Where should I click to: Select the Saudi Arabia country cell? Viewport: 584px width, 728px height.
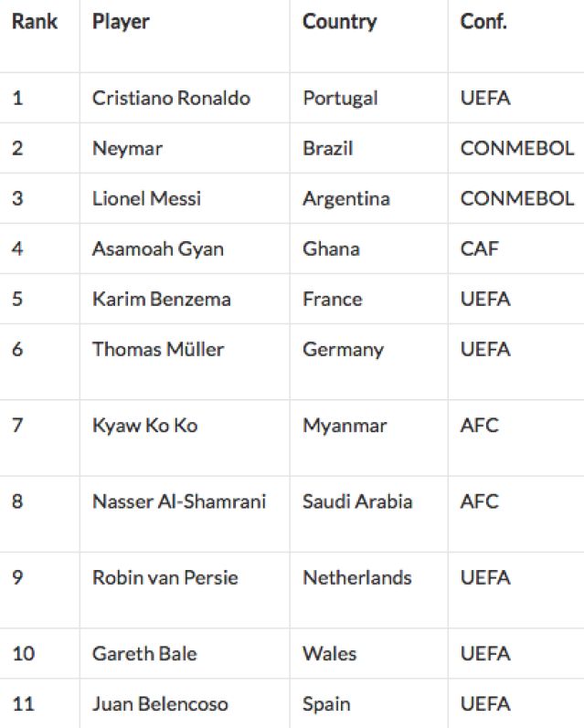[x=357, y=501]
